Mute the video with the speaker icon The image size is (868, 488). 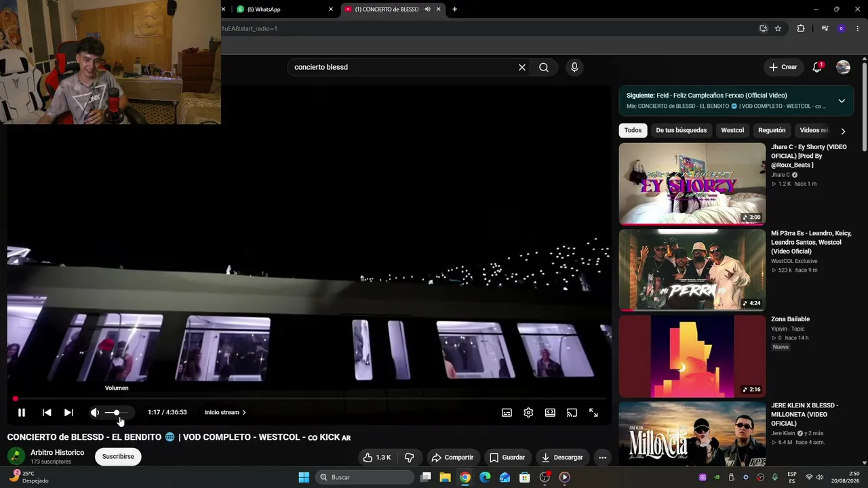(x=95, y=412)
